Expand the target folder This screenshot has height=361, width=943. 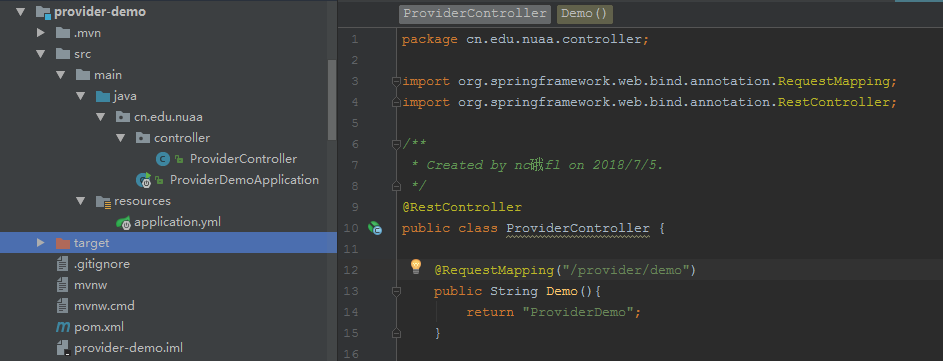[x=41, y=242]
